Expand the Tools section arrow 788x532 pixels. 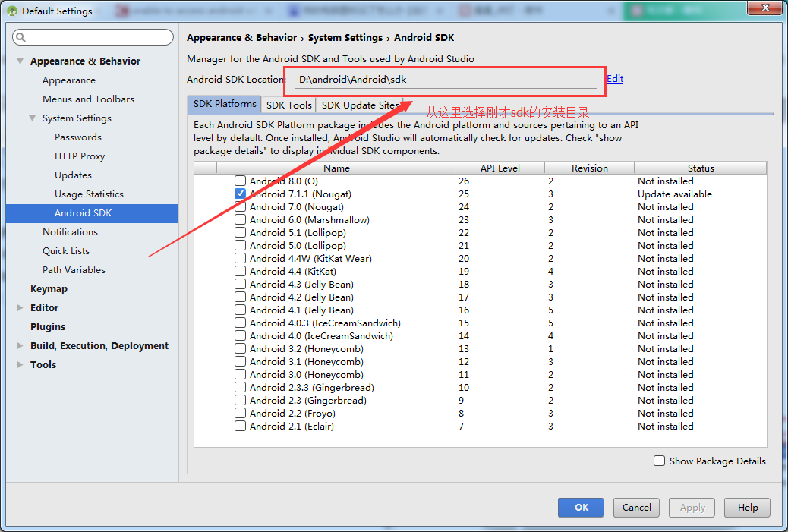tap(20, 365)
